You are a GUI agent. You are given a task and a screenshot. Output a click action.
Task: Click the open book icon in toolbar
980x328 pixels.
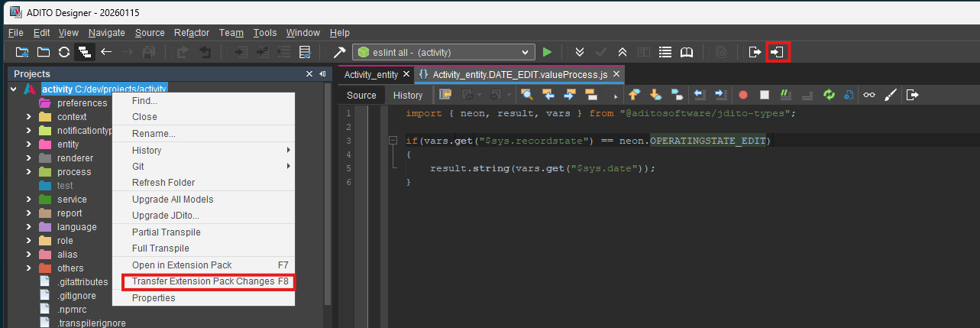click(x=687, y=52)
